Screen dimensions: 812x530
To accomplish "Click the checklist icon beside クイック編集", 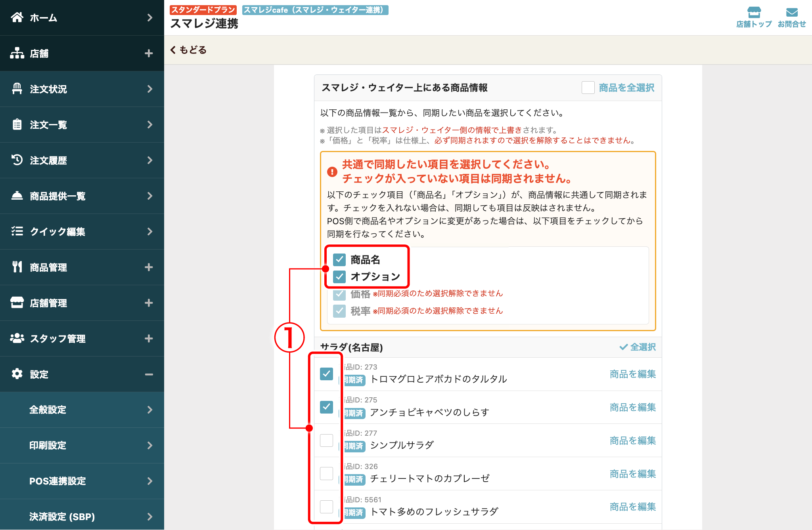I will (x=17, y=231).
